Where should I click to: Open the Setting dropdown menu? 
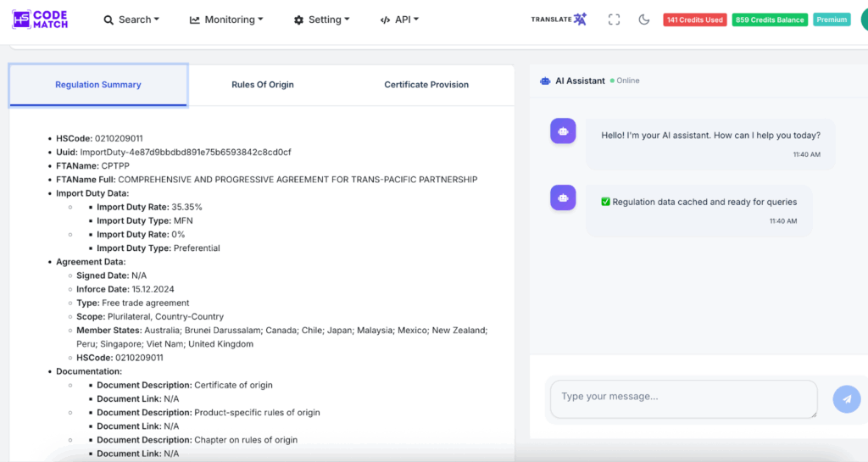322,19
